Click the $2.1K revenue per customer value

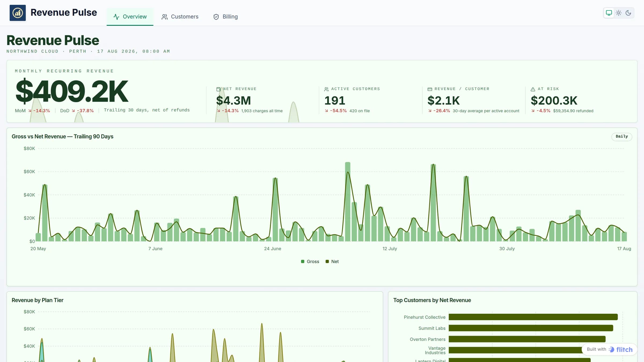444,101
